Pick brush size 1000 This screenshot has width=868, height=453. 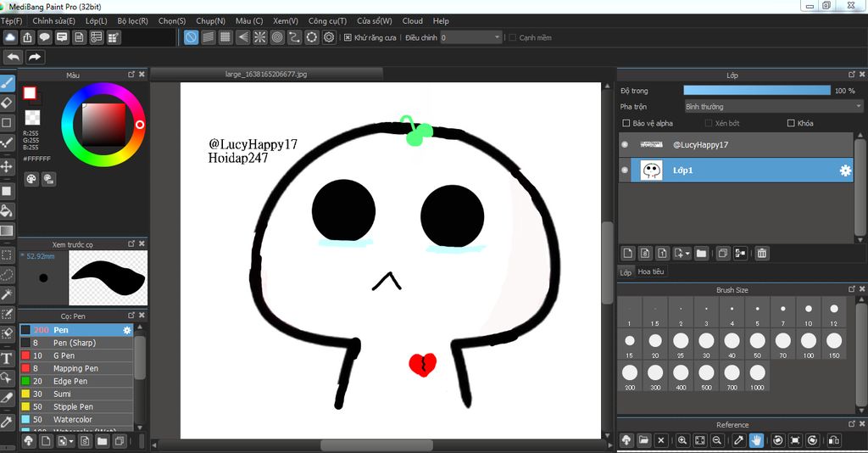pos(757,377)
